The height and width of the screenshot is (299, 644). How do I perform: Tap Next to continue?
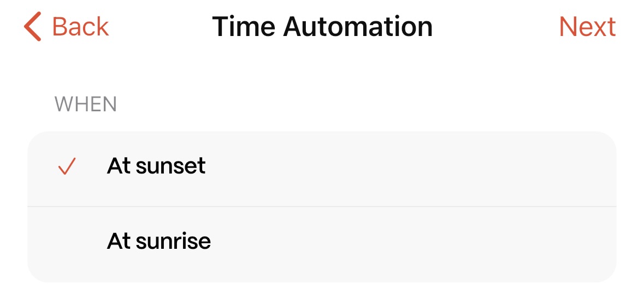coord(587,27)
